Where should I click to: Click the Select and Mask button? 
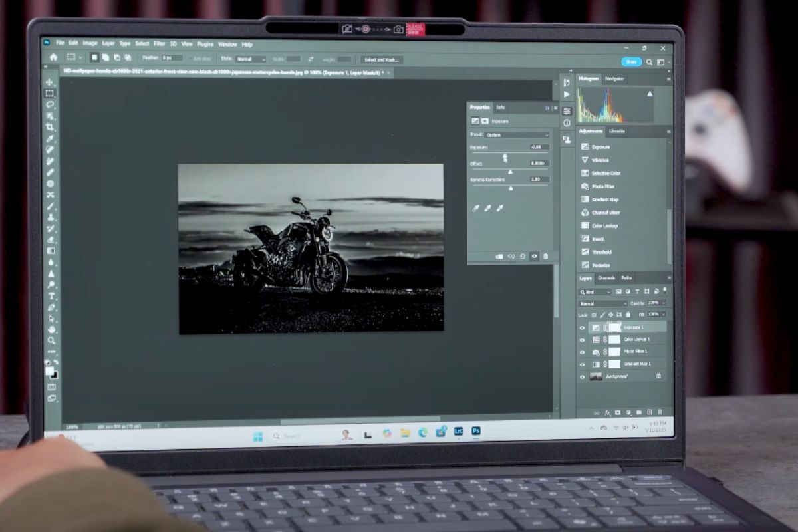[x=382, y=59]
